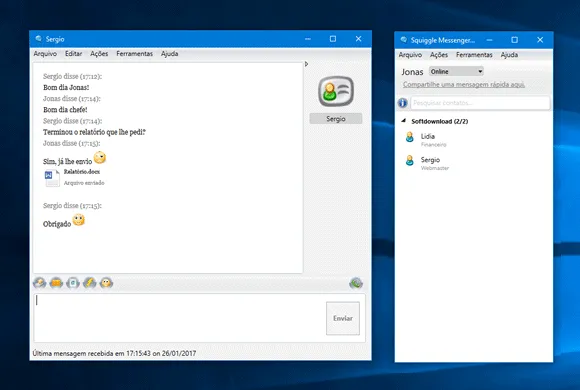Viewport: 580px width, 390px height.
Task: Click 'Terminou o relatório que lhe pedi?' message
Action: (x=94, y=132)
